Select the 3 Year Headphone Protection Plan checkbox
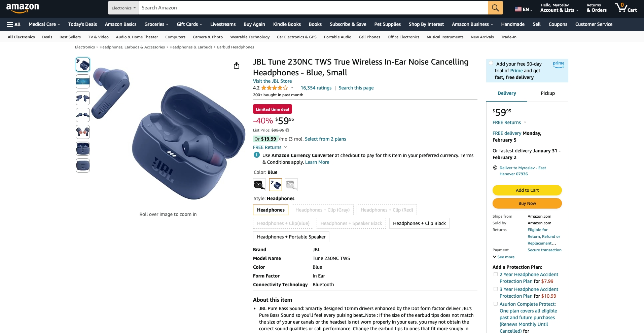644x333 pixels. click(495, 289)
